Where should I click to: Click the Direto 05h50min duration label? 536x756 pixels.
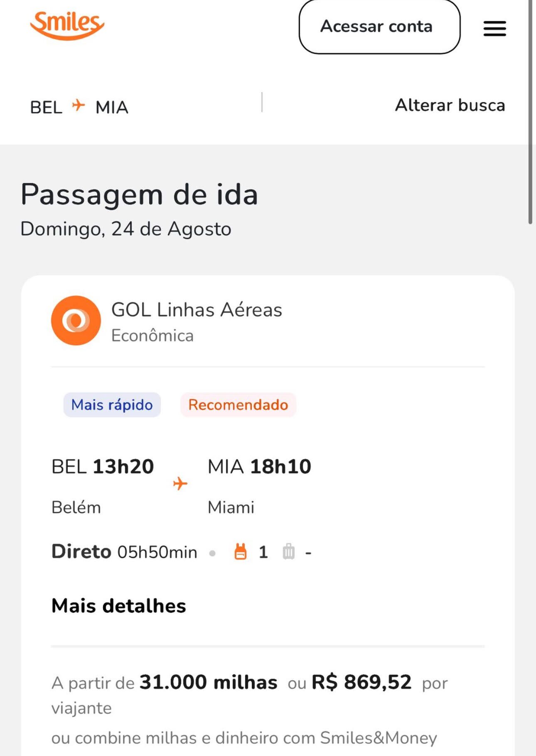coord(124,552)
